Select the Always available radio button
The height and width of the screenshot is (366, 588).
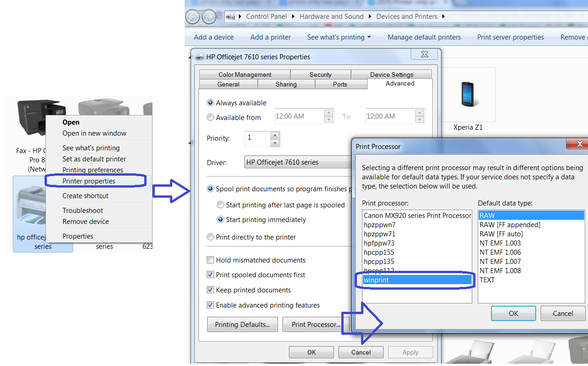(210, 103)
